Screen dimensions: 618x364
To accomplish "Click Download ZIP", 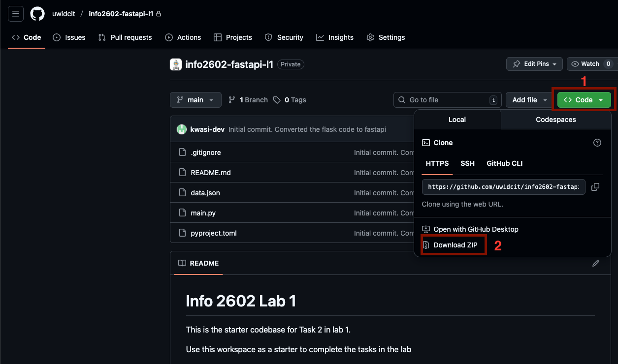I will click(455, 245).
